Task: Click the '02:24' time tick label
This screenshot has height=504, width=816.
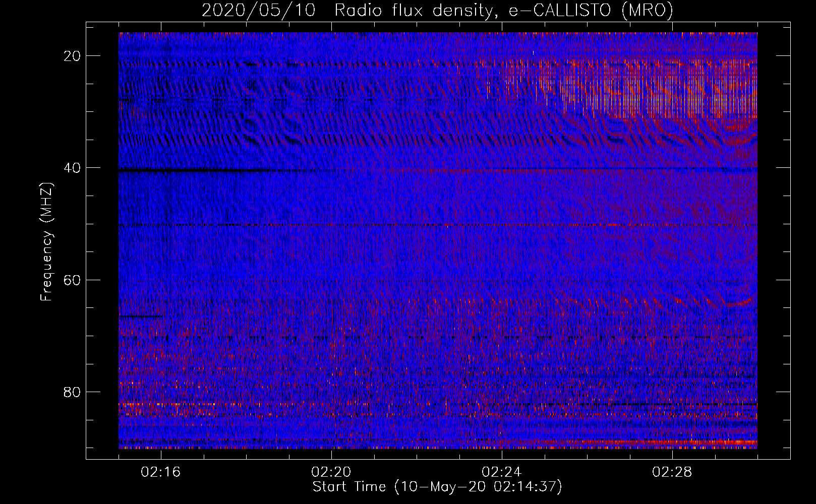Action: pyautogui.click(x=502, y=472)
